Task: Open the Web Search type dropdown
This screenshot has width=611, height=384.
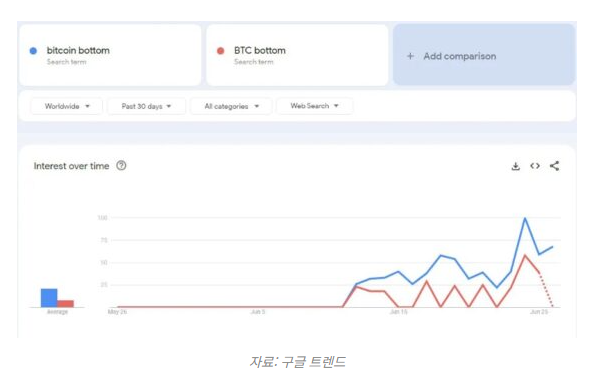Action: pyautogui.click(x=314, y=106)
